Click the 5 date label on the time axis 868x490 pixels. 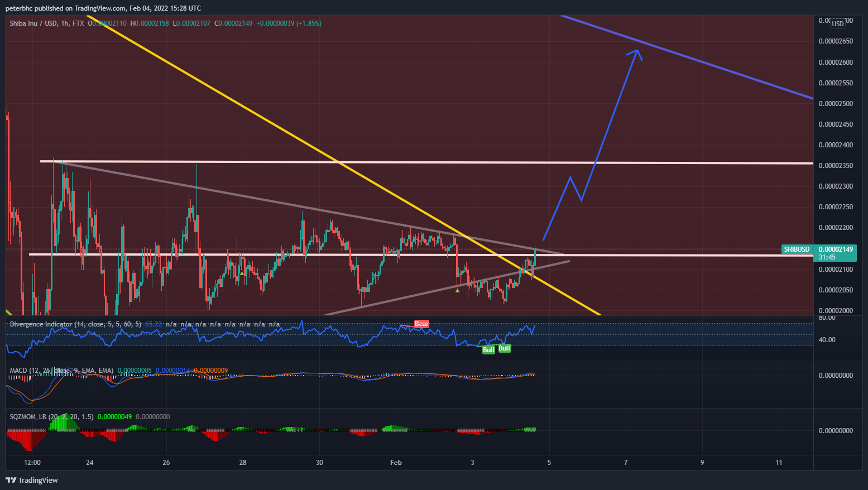[x=549, y=463]
